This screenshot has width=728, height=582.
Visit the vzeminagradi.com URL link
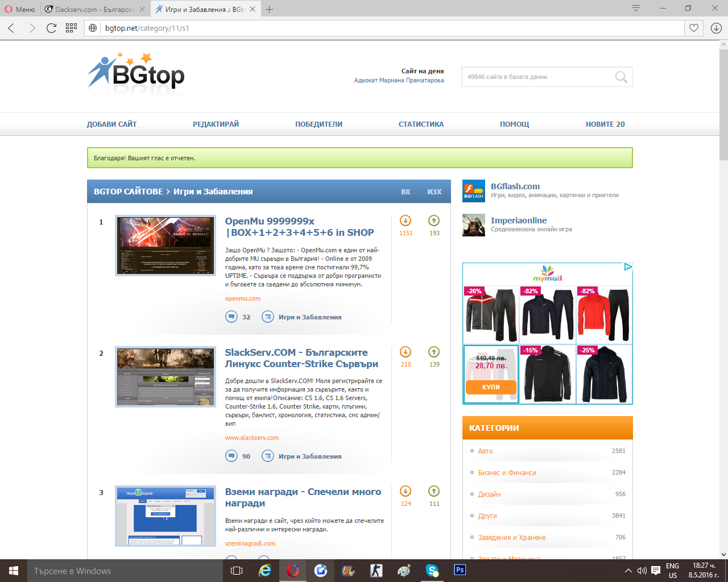pos(250,543)
